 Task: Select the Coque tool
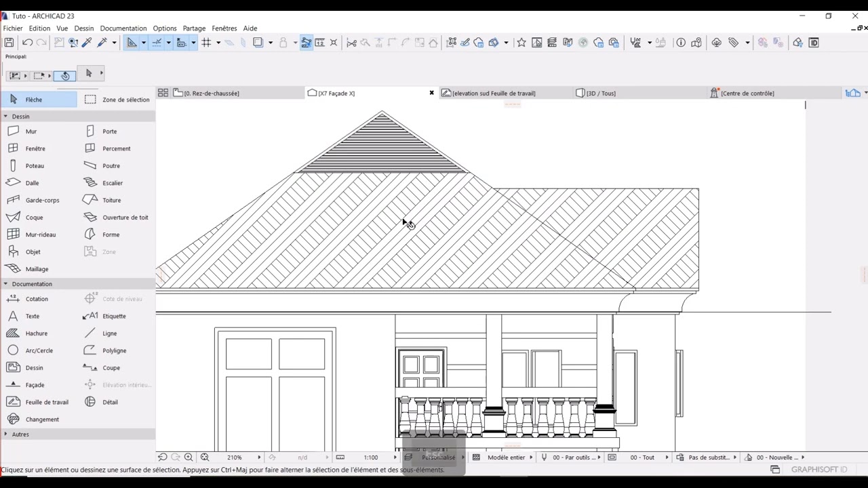pyautogui.click(x=39, y=218)
